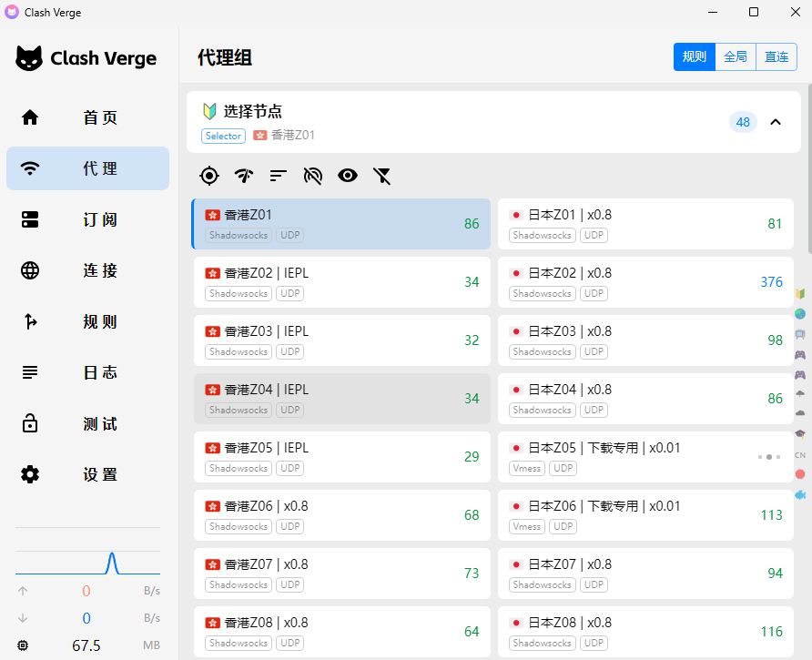Image resolution: width=812 pixels, height=660 pixels.
Task: Click delay value 86 to retest 香港Z01
Action: pos(472,224)
